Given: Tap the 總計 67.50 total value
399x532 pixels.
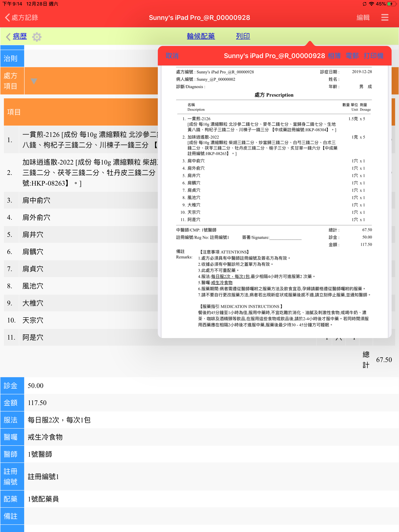Looking at the screenshot, I should [x=384, y=360].
